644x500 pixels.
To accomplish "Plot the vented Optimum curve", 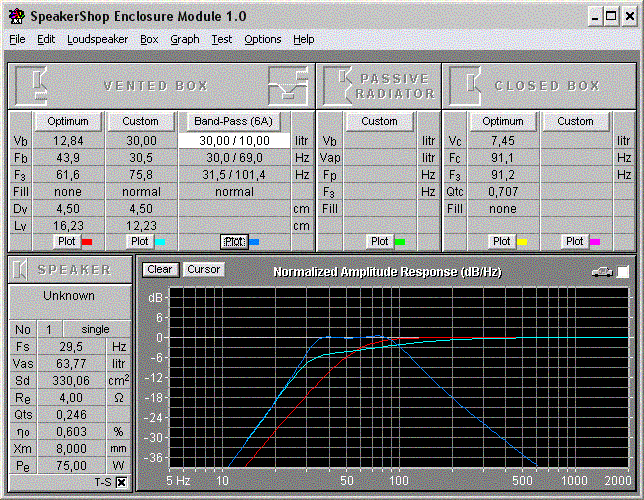I will point(67,241).
